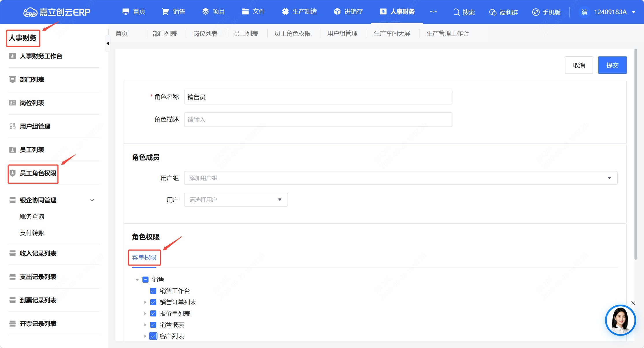Click the 用户组管理 sidebar icon

(12, 126)
